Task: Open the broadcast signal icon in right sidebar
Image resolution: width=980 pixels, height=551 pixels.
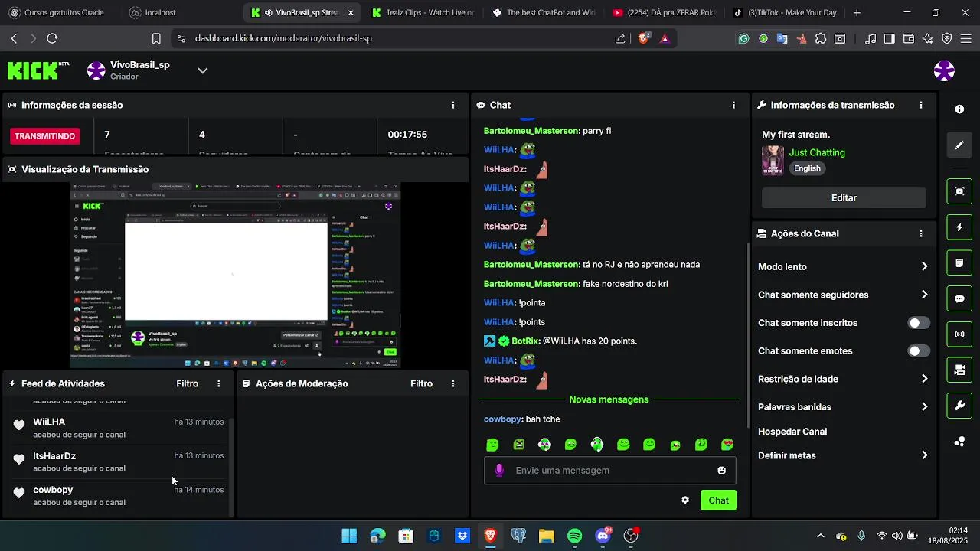Action: 959,334
